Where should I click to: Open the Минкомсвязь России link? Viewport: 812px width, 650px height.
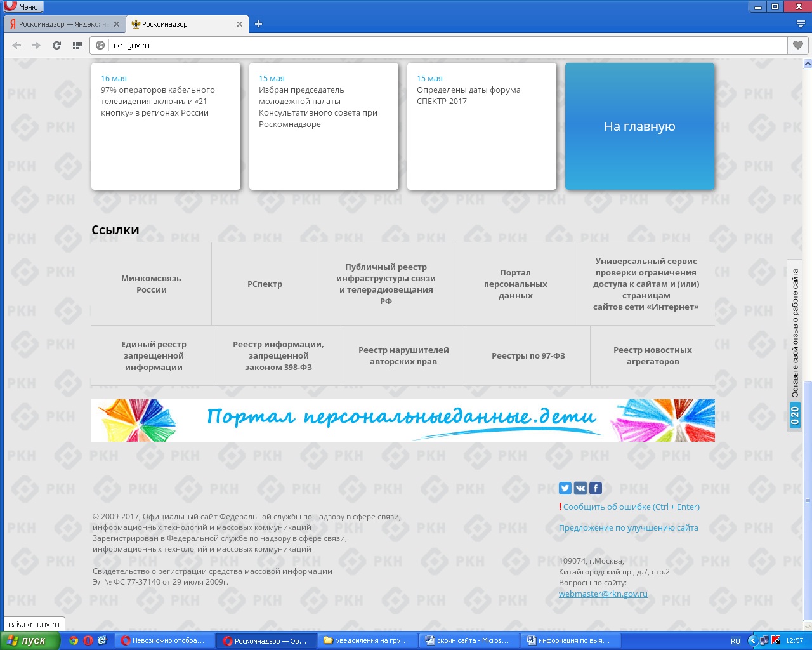pyautogui.click(x=151, y=284)
